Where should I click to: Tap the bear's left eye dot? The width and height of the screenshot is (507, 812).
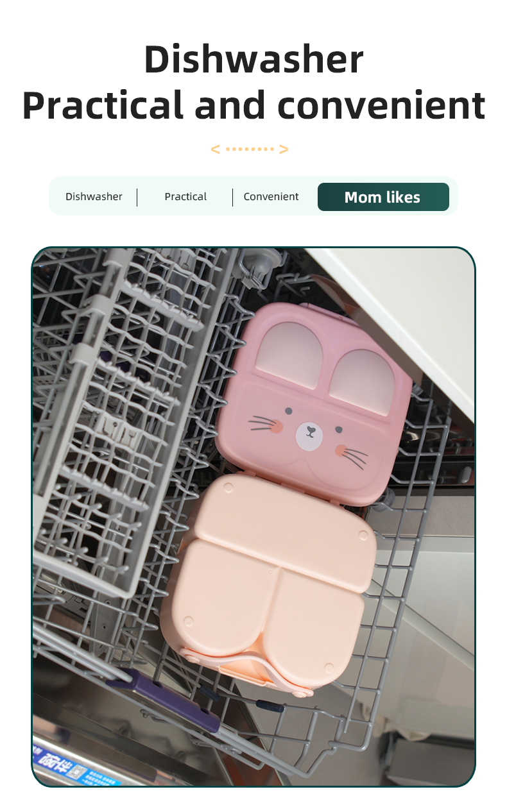pyautogui.click(x=289, y=410)
